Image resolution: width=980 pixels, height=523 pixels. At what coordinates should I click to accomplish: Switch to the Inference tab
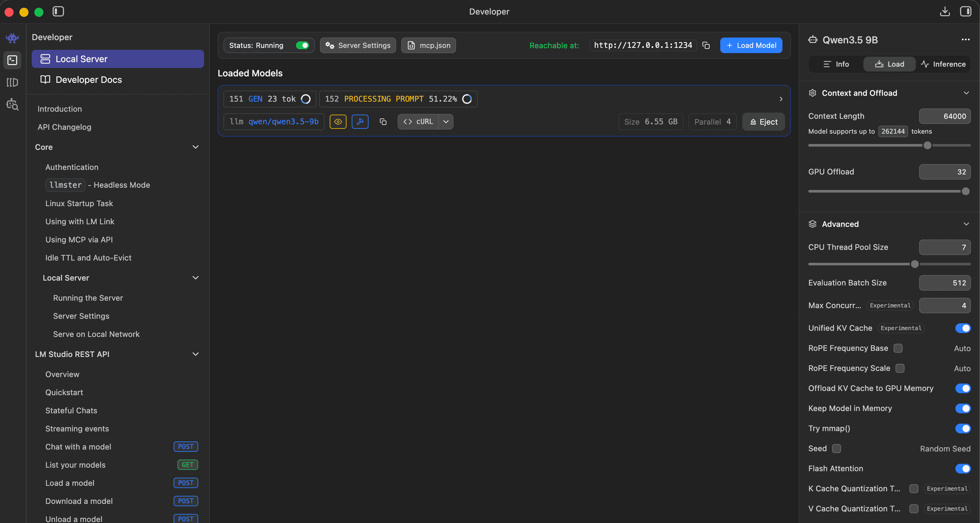coord(943,64)
